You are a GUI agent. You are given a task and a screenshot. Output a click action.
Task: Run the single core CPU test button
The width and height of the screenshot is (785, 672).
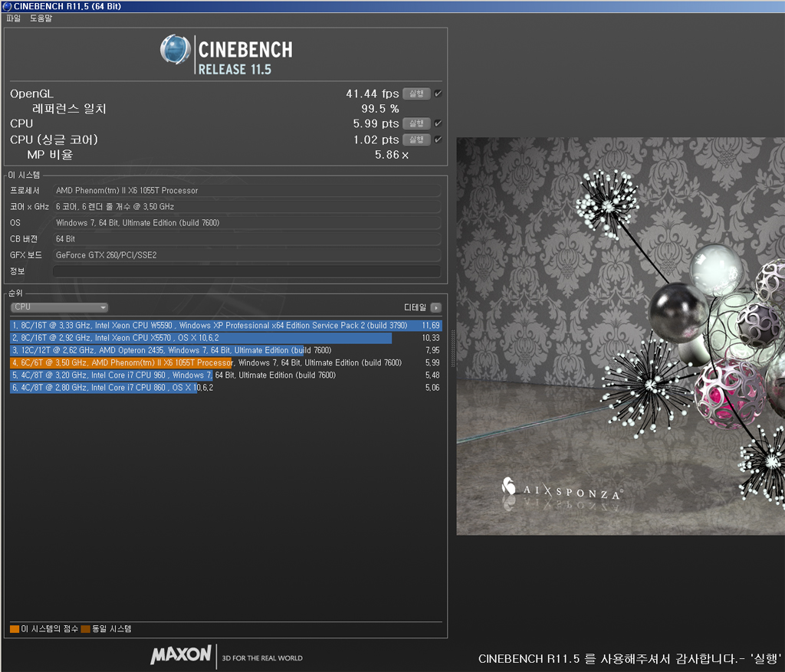[416, 139]
